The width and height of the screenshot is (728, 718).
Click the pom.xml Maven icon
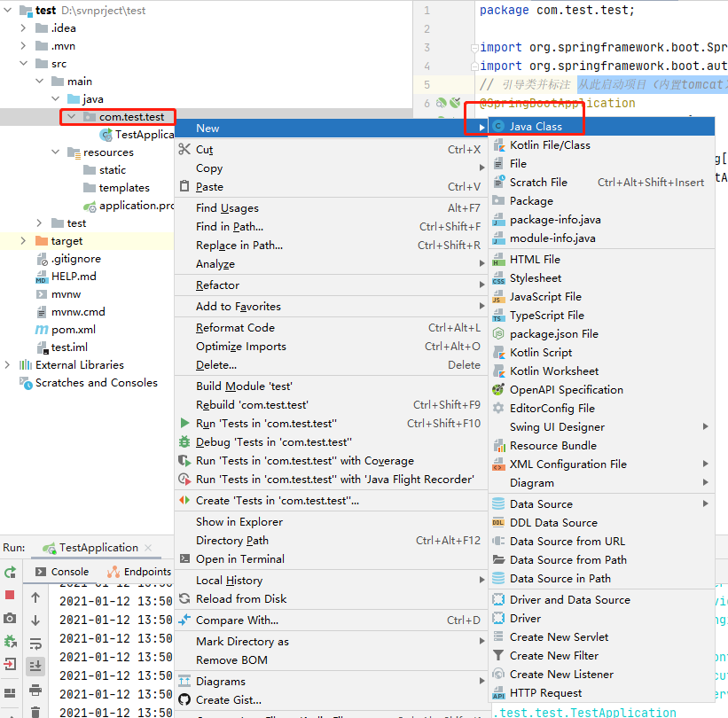tap(42, 329)
